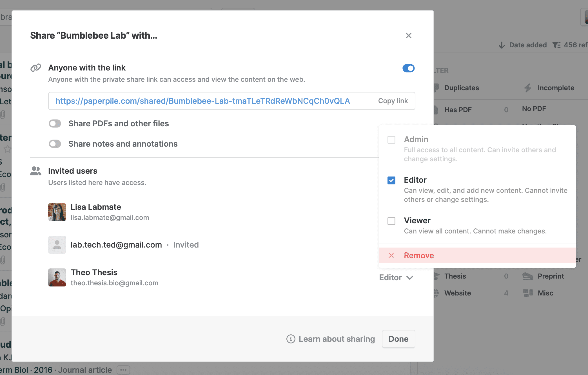Click Theo Thesis's avatar photo
The width and height of the screenshot is (588, 375).
coord(57,277)
